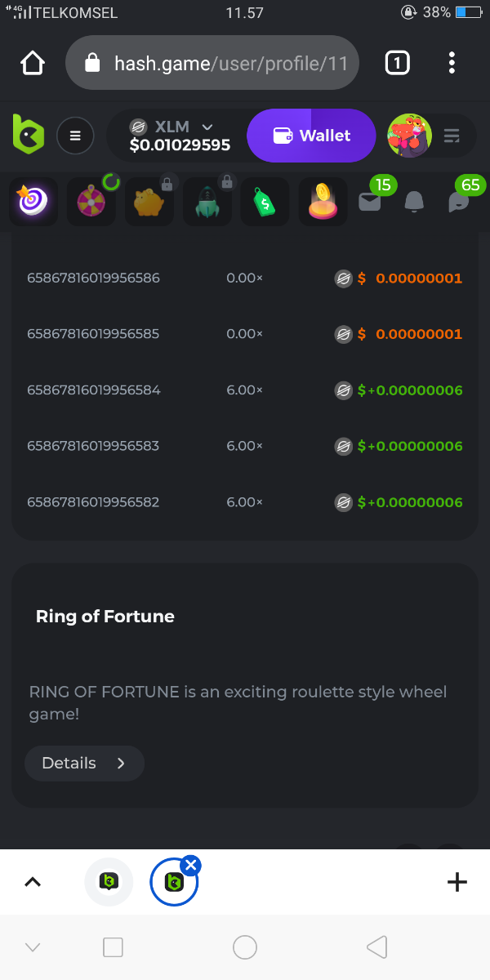Close the active browser tab
This screenshot has width=490, height=980.
[x=190, y=865]
